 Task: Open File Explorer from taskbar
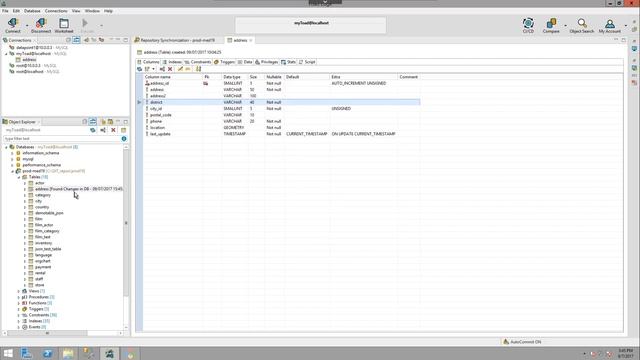(68, 353)
